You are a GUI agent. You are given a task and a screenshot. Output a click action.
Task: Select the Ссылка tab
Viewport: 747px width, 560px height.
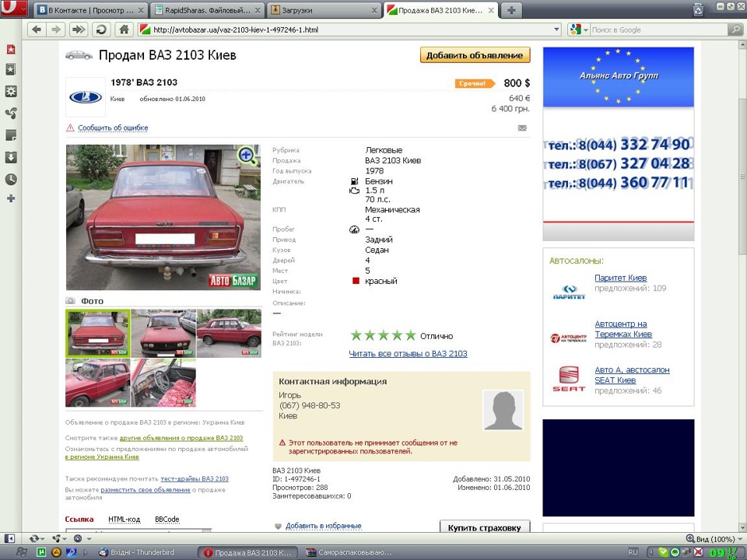tap(79, 519)
